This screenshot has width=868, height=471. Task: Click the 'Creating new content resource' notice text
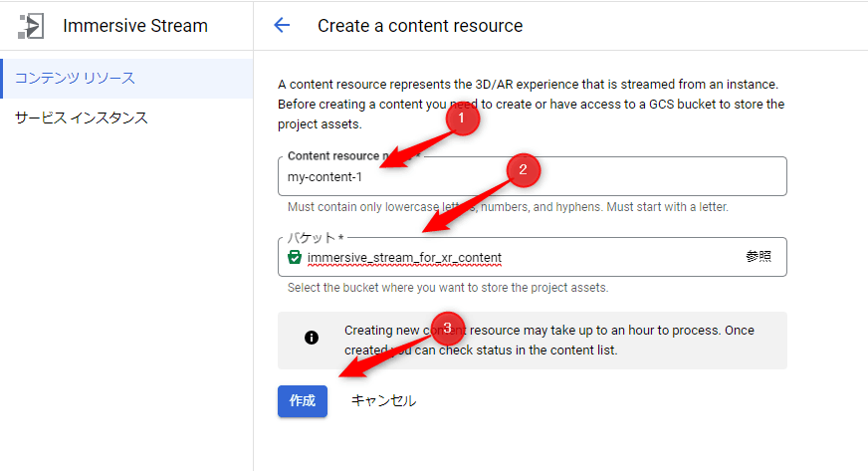(x=549, y=340)
